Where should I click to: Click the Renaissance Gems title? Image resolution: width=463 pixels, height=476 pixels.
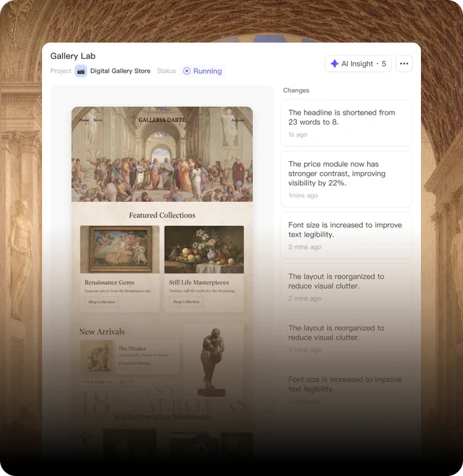[x=109, y=282]
